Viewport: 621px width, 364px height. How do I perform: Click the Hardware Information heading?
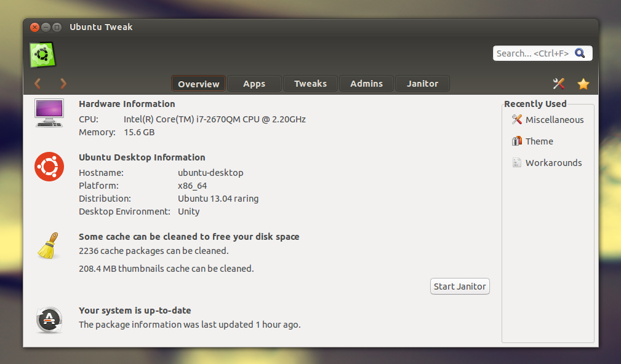[127, 104]
